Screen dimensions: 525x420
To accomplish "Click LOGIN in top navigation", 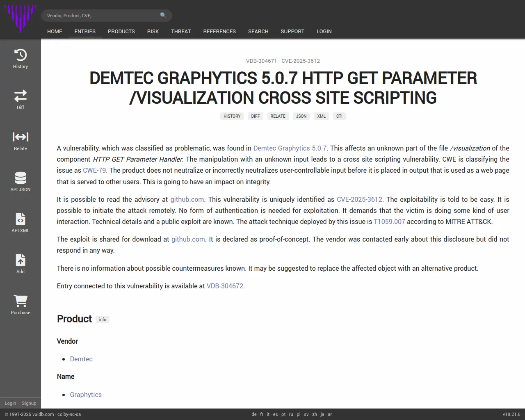I will click(x=324, y=31).
